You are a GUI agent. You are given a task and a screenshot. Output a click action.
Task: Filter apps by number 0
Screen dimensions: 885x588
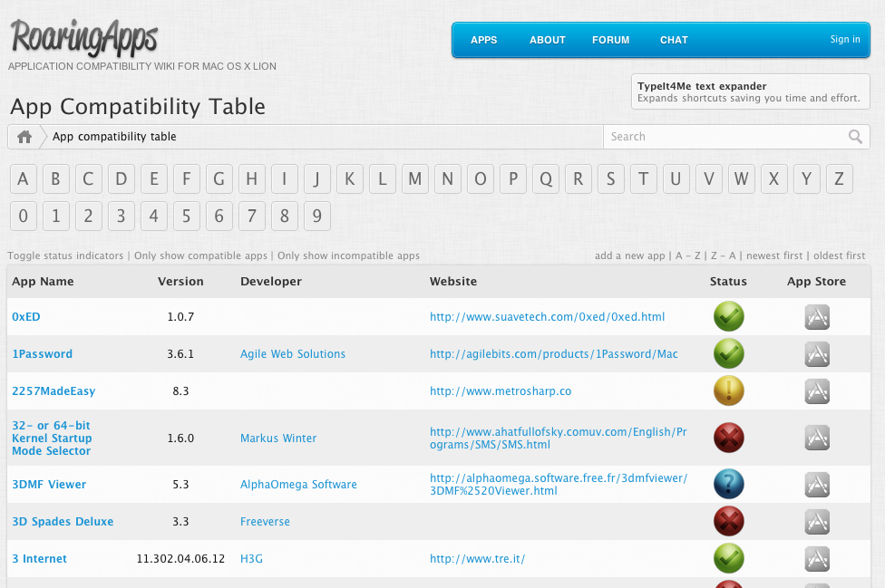pyautogui.click(x=24, y=216)
